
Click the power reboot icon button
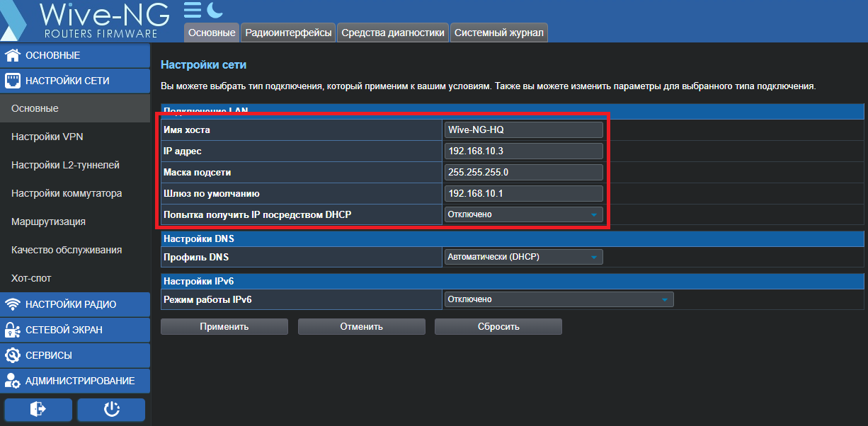(111, 409)
